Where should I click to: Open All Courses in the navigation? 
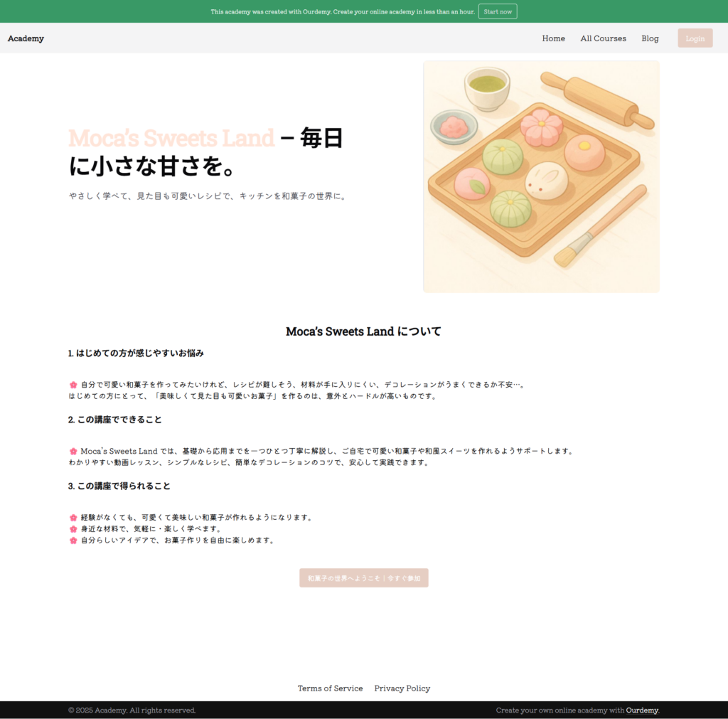tap(603, 38)
